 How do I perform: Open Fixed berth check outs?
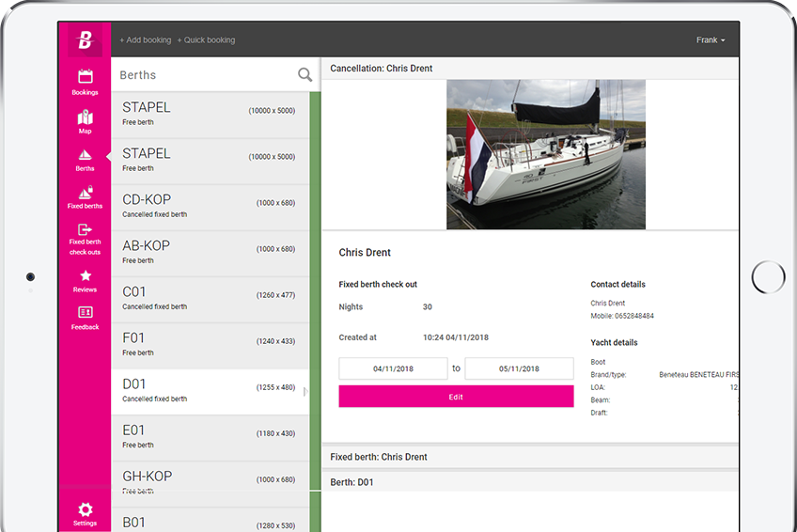click(x=85, y=239)
